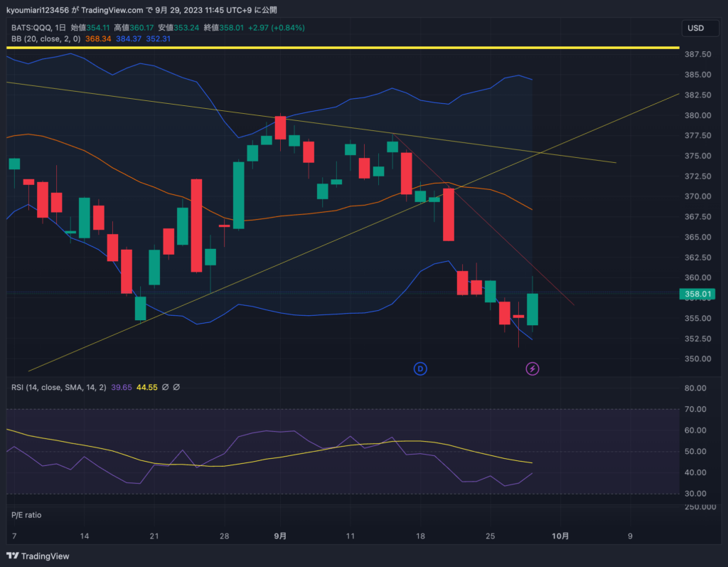Click the purple earnings lightning marker

tap(532, 369)
